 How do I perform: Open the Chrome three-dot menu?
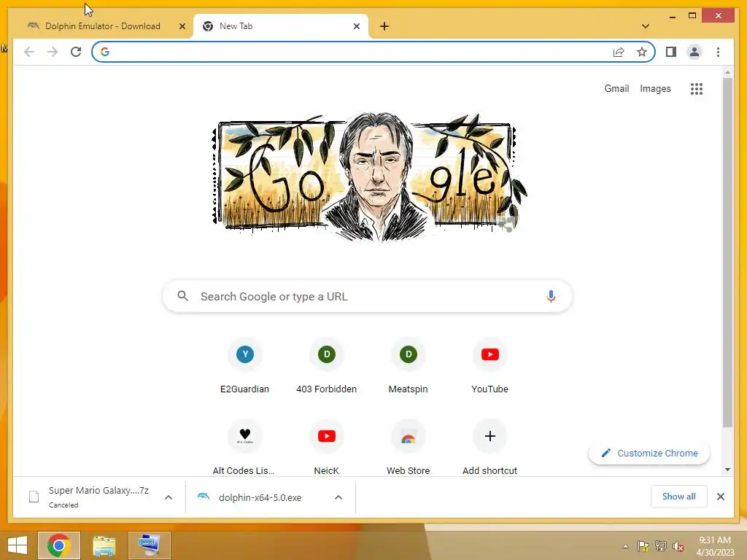click(x=718, y=52)
